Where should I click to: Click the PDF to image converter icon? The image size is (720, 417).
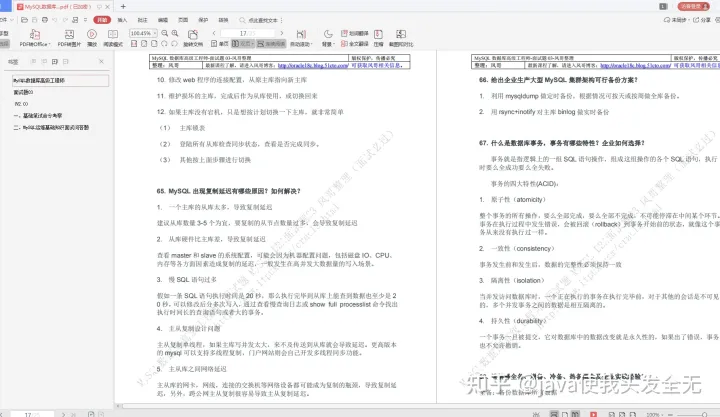click(69, 34)
